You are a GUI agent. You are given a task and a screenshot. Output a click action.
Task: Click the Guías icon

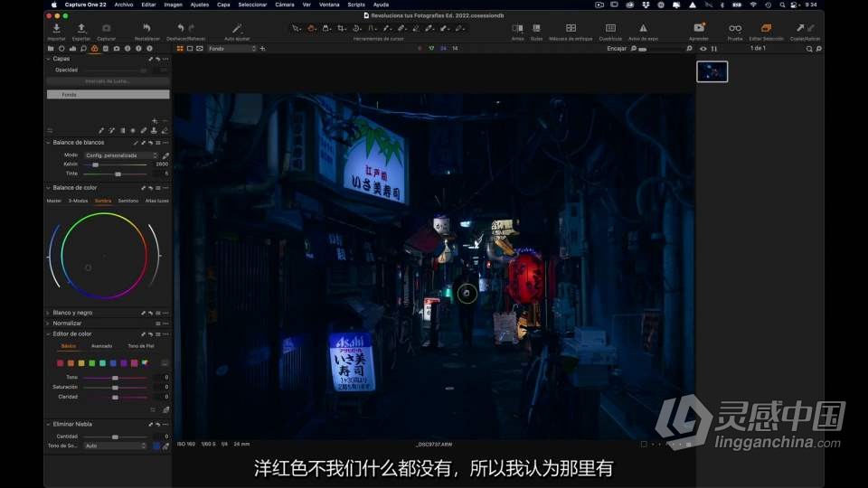(x=536, y=28)
